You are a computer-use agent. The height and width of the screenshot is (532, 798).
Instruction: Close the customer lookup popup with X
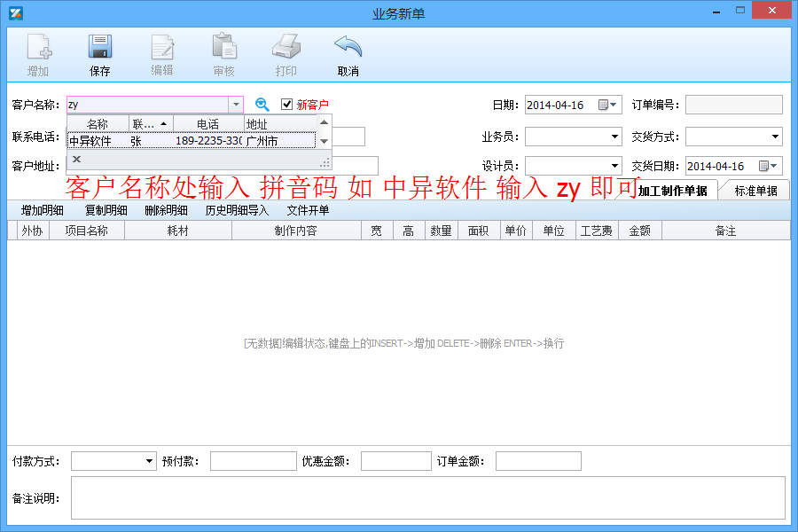pos(76,160)
